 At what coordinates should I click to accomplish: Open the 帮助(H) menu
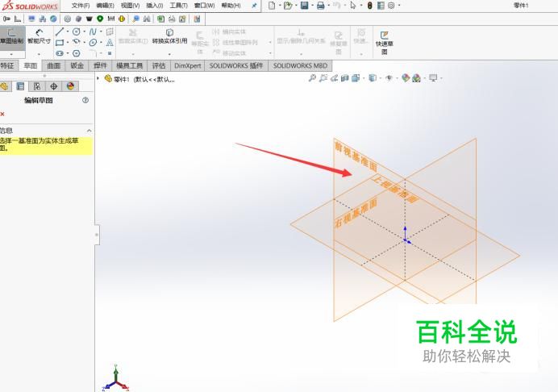(231, 6)
